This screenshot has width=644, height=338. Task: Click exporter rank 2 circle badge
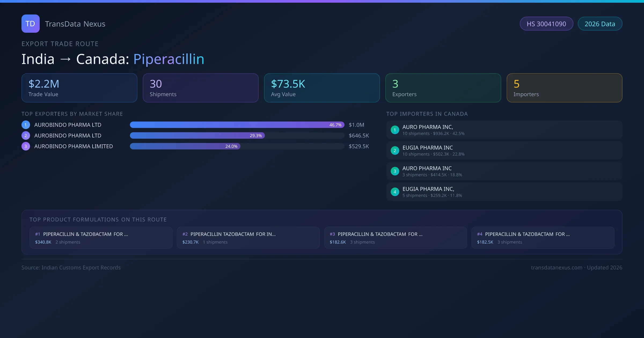coord(25,135)
